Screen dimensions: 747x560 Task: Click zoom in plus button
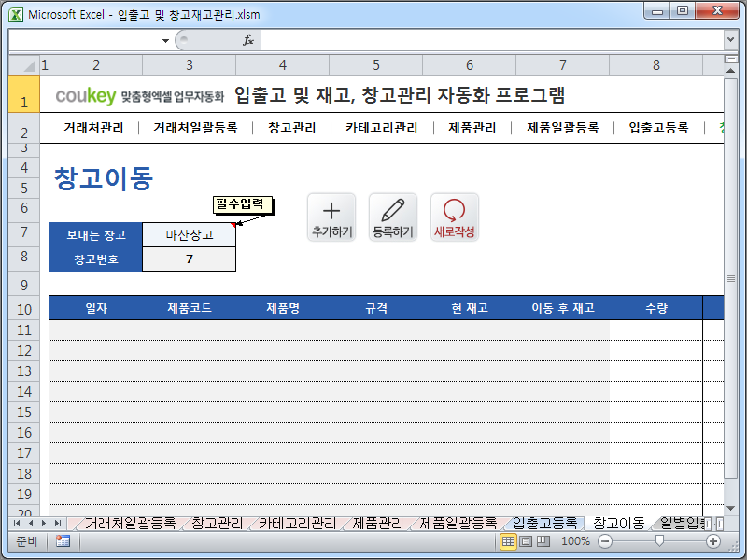point(713,541)
